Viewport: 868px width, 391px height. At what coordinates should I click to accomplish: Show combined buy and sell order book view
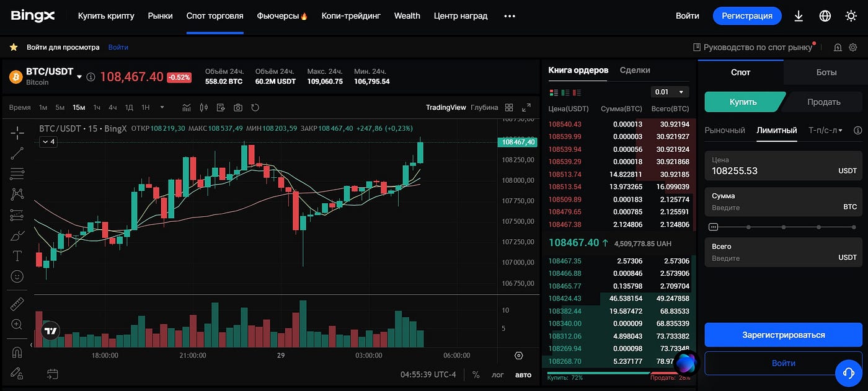tap(554, 92)
